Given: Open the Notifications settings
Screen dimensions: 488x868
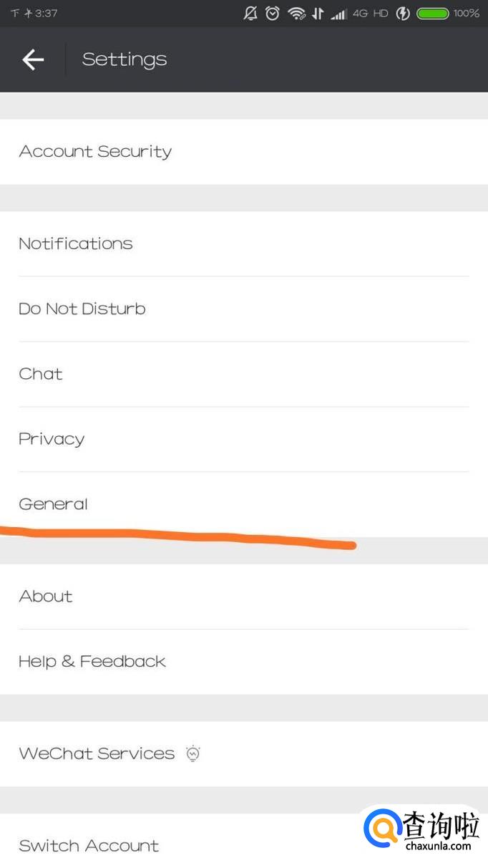Looking at the screenshot, I should tap(76, 243).
